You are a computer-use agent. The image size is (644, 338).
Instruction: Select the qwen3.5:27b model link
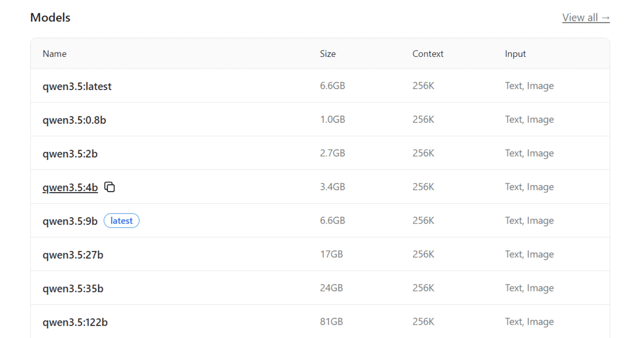pyautogui.click(x=72, y=255)
